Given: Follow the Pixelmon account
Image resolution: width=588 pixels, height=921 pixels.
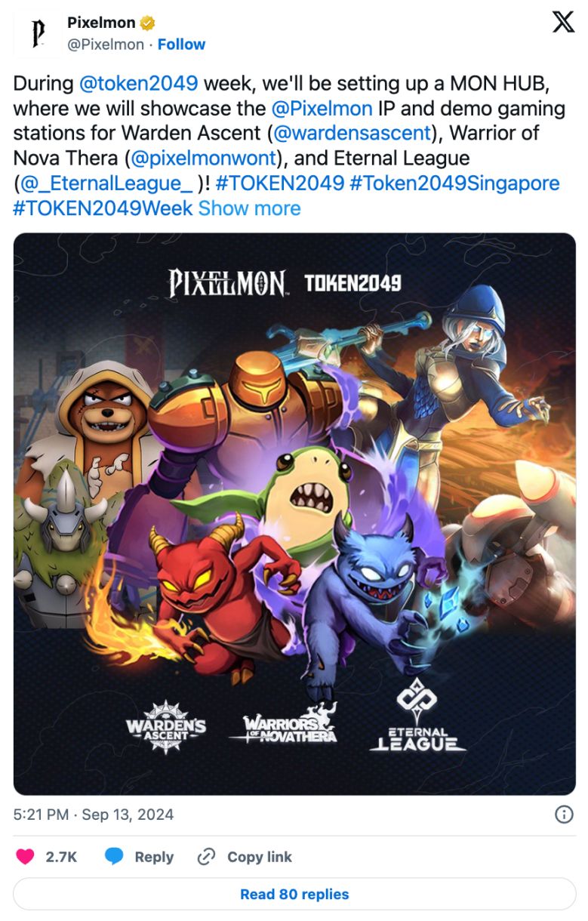Looking at the screenshot, I should 181,45.
